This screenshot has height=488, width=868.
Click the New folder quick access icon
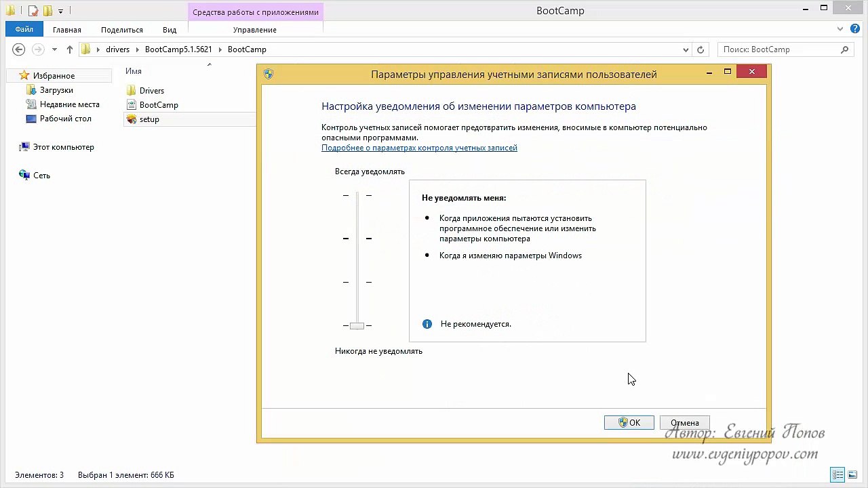[x=47, y=11]
